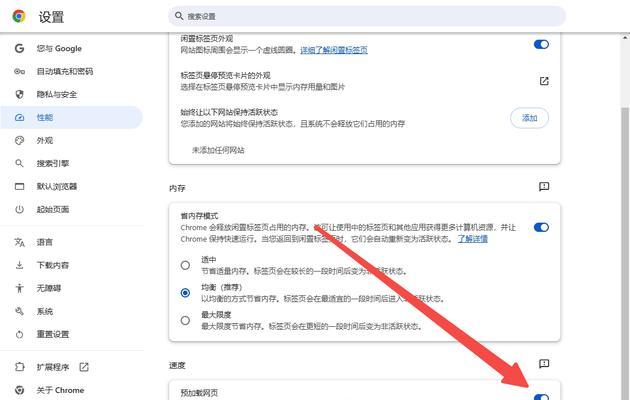
Task: Click the reset icon for 重置设置
Action: 19,334
